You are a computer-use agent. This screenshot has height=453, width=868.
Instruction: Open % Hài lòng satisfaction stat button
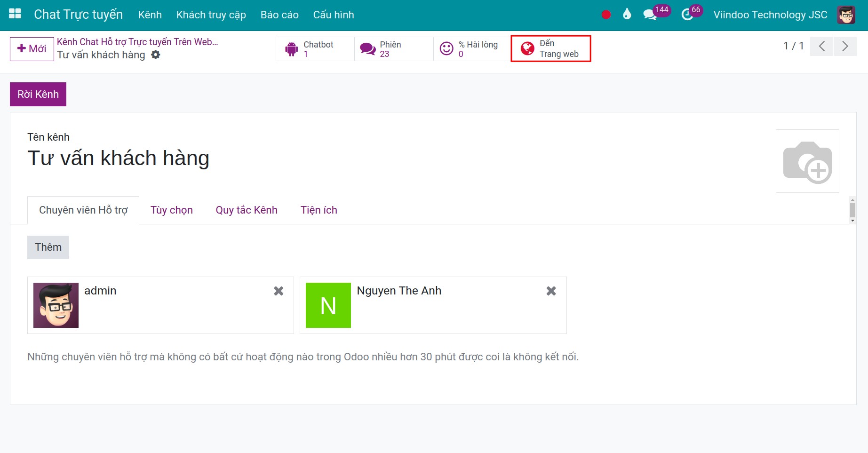coord(472,49)
